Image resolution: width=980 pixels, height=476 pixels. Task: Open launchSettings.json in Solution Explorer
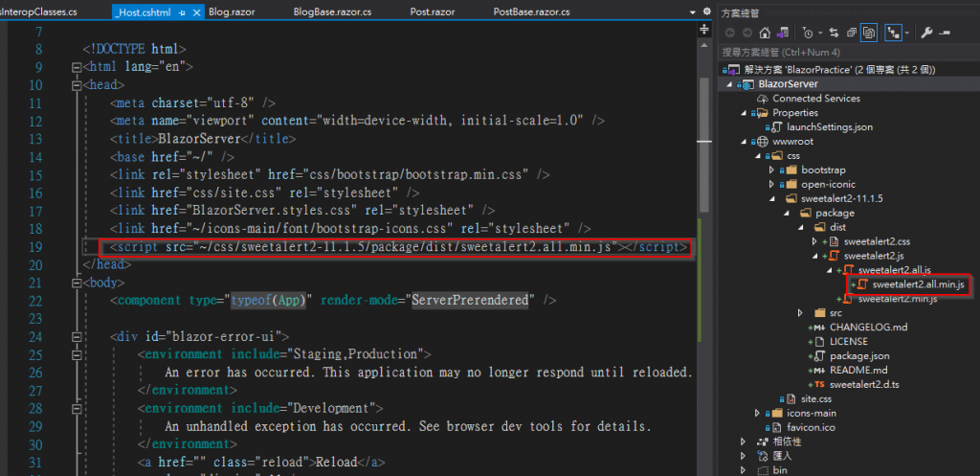tap(830, 127)
